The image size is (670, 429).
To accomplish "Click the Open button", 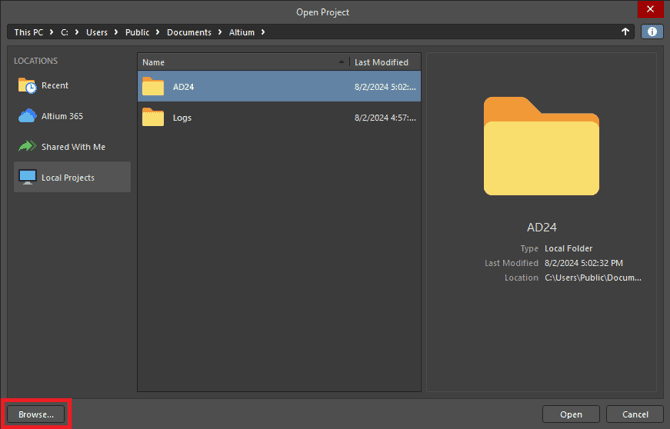I will coord(571,414).
